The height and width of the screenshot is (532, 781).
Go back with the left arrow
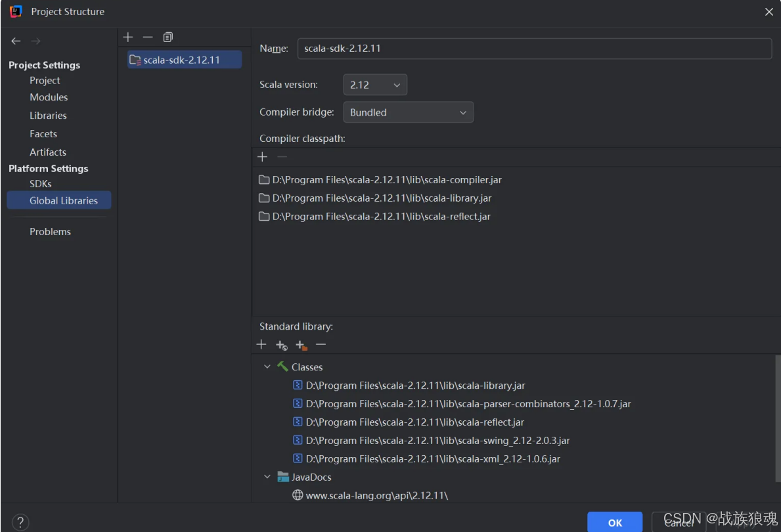coord(16,41)
